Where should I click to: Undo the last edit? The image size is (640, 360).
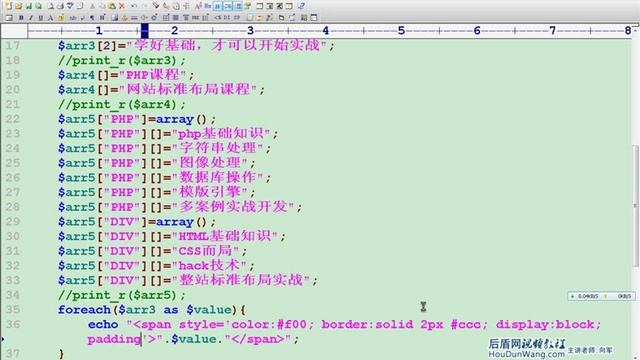[134, 6]
